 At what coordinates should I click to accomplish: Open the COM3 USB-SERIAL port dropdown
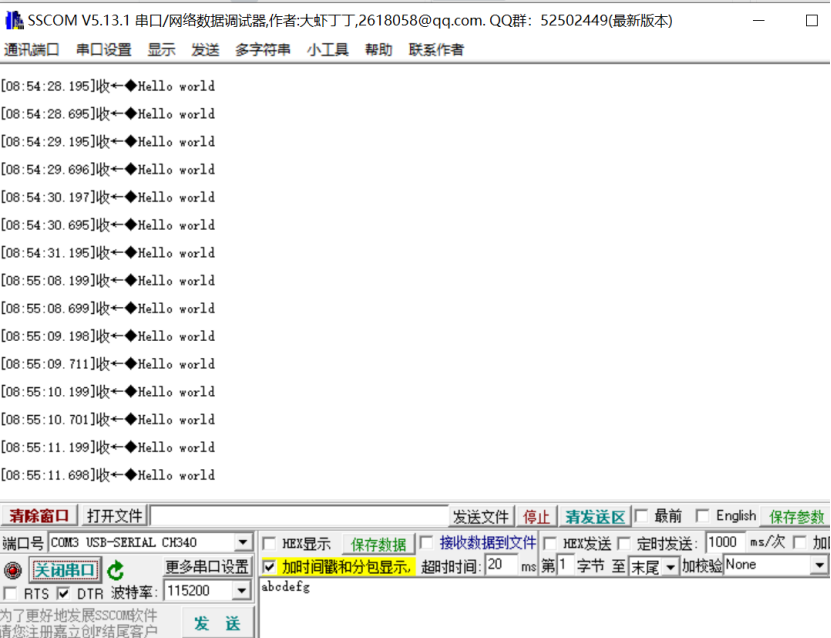243,542
